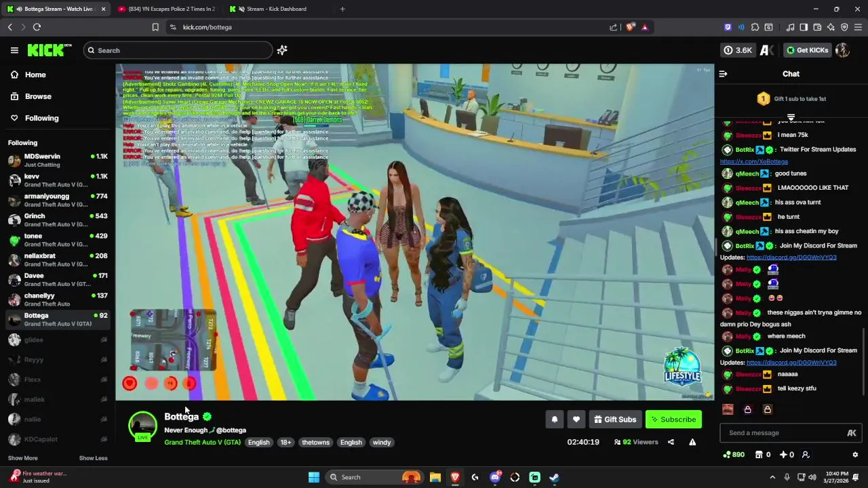The image size is (868, 488).
Task: Open tonee channel in following list
Action: (x=58, y=240)
